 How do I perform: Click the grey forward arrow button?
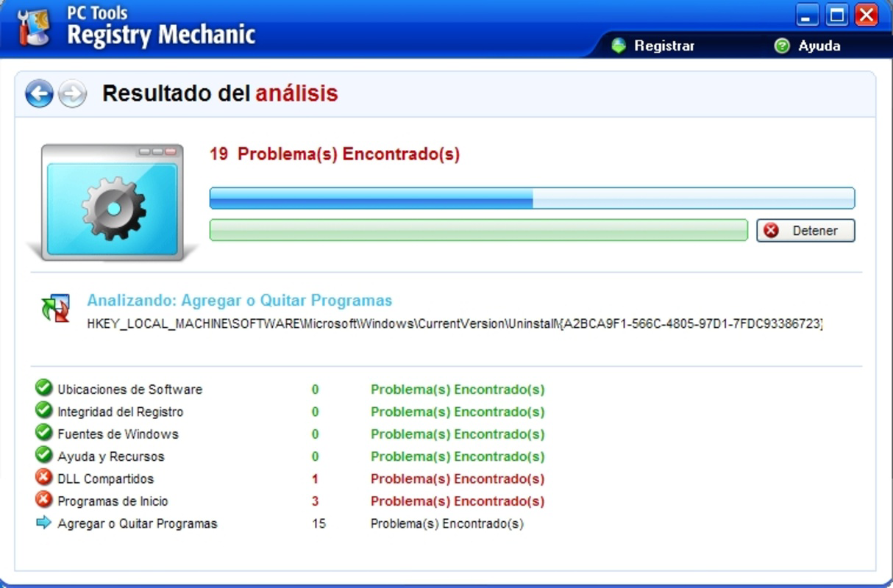(72, 94)
